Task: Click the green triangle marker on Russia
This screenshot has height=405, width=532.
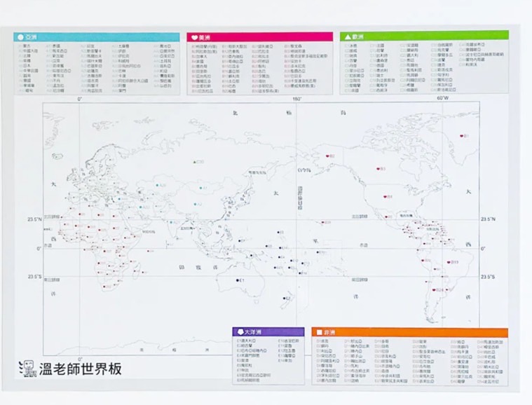Action: pyautogui.click(x=196, y=162)
